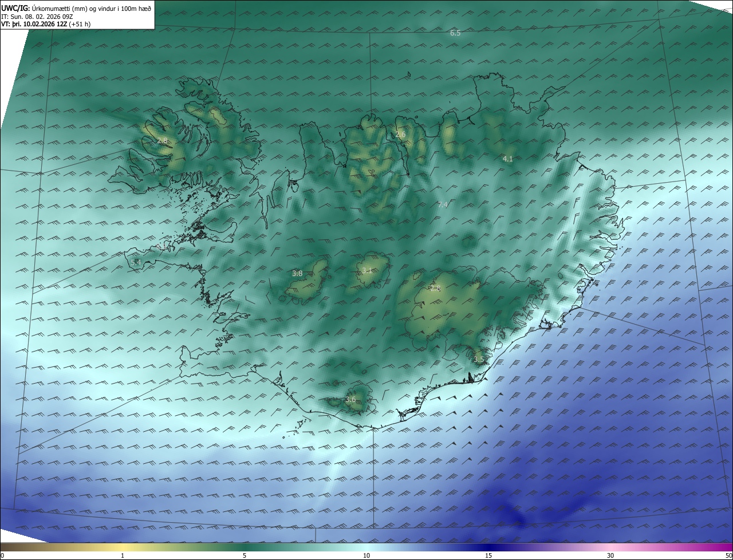Screen dimensions: 733x560
Task: Click the 7.4 value in the northern interior
Action: pyautogui.click(x=443, y=204)
